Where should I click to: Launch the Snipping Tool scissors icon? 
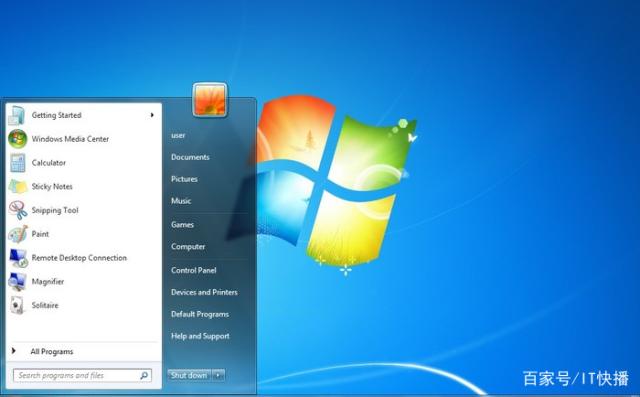click(18, 210)
